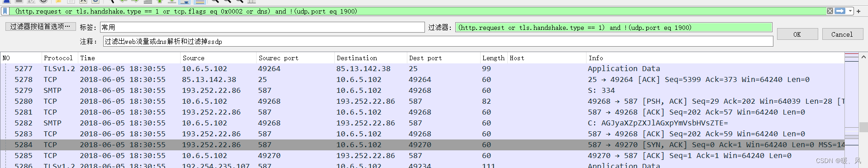The width and height of the screenshot is (868, 168).
Task: Click the 'S: 334' info of packet 5279
Action: 601,91
